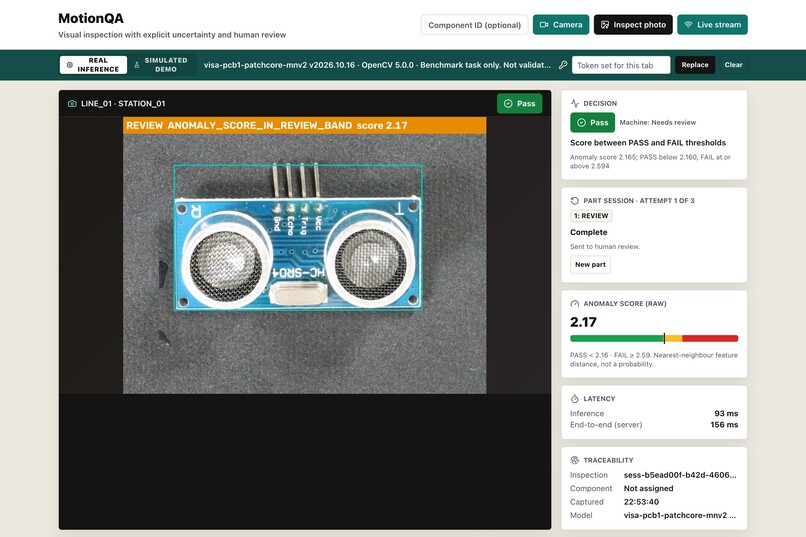Click the Camera button
The width and height of the screenshot is (806, 537).
(560, 25)
